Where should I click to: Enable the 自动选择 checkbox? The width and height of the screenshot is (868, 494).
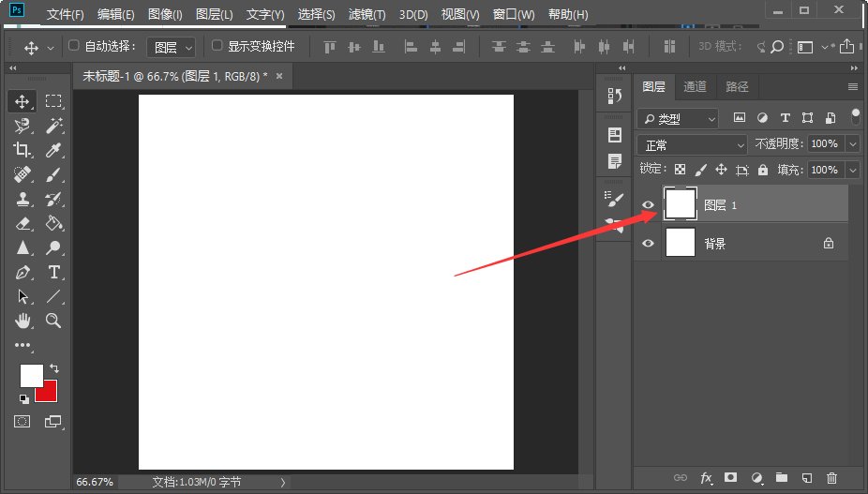pos(75,45)
